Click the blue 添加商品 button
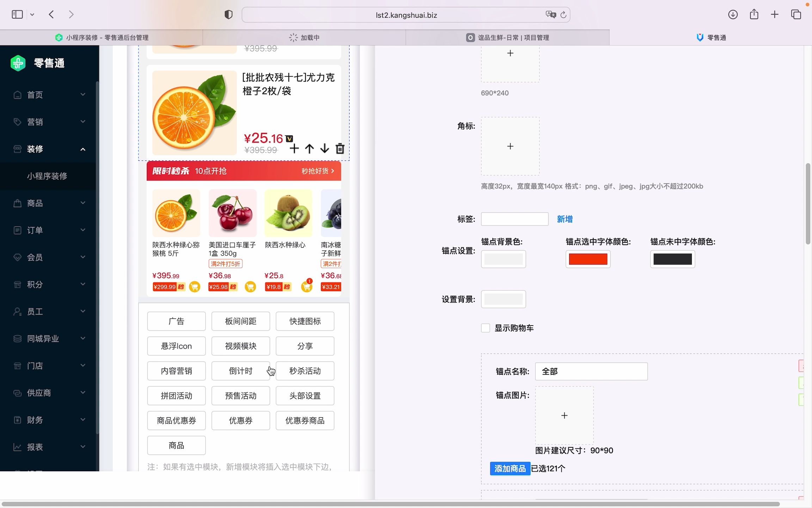This screenshot has height=508, width=812. 510,468
